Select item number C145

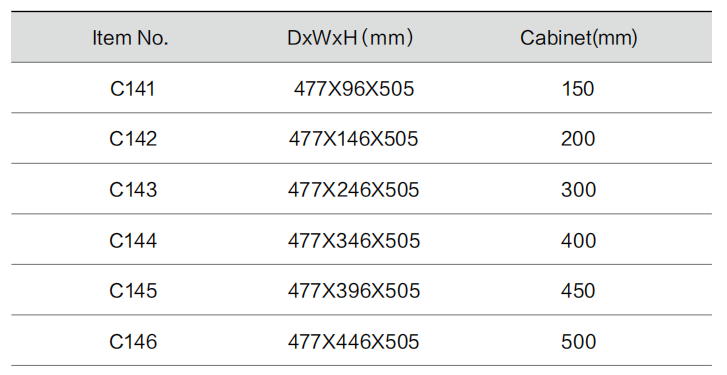(x=133, y=291)
